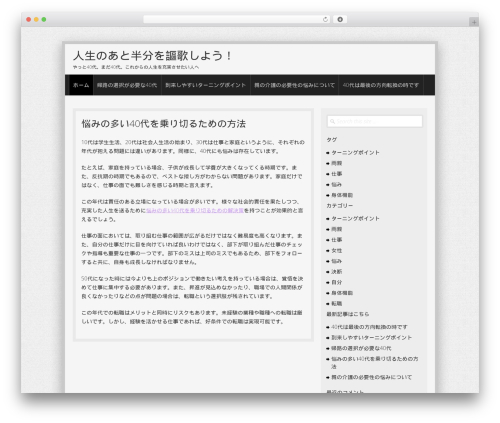Select 転職 category

(337, 304)
